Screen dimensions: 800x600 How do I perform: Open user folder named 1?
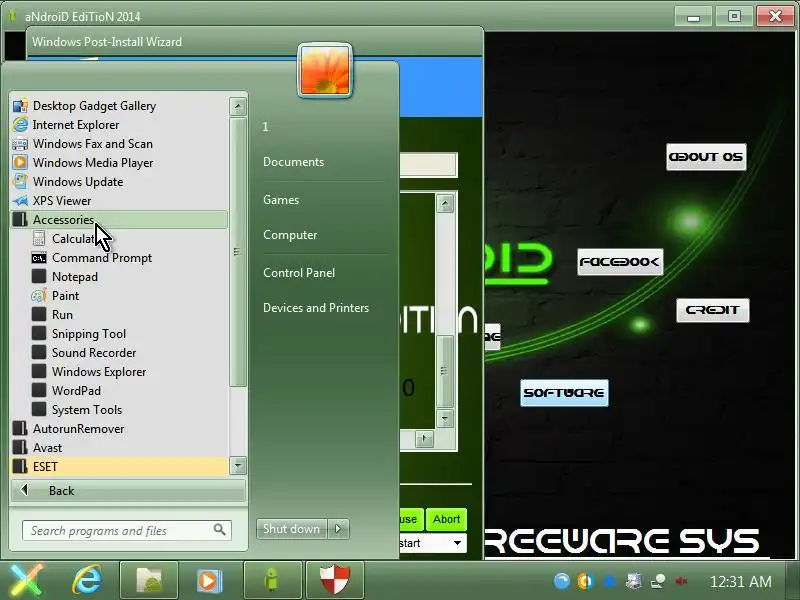[265, 127]
